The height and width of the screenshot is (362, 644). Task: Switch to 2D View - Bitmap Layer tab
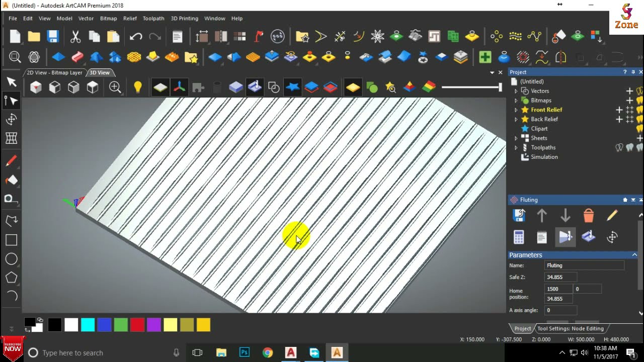[54, 72]
